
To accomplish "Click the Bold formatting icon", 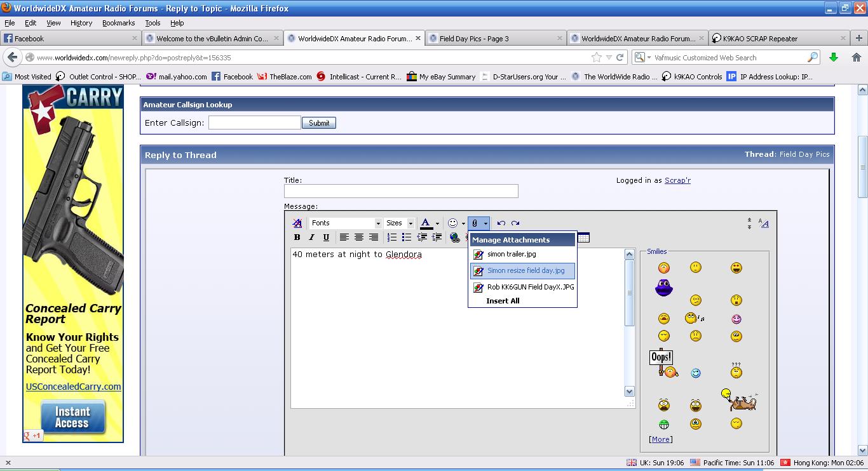I will point(297,237).
